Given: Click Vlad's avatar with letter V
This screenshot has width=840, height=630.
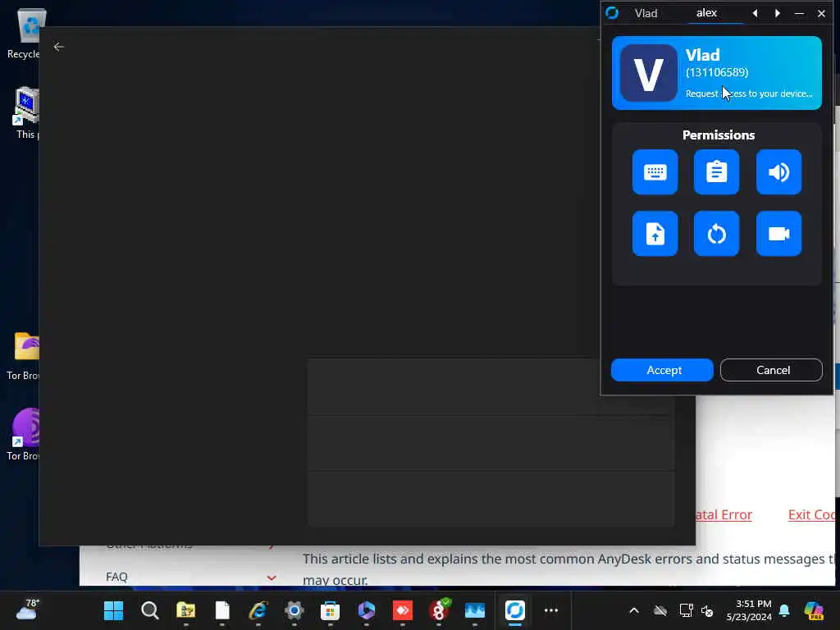Looking at the screenshot, I should point(649,73).
